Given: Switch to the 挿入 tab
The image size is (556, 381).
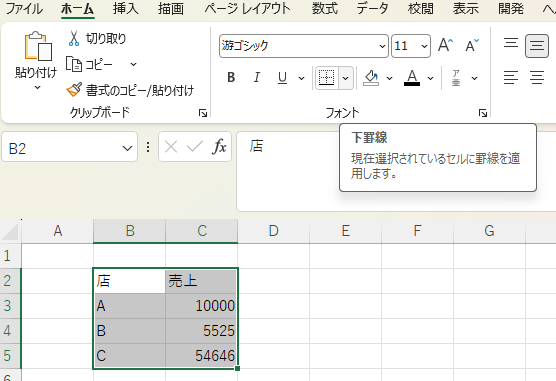Looking at the screenshot, I should coord(126,9).
